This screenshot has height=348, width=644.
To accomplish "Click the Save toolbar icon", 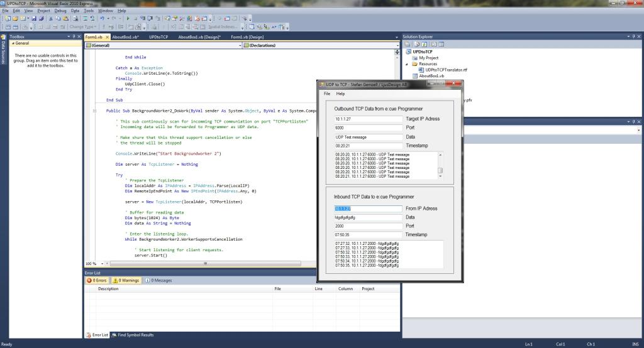I will tap(34, 18).
